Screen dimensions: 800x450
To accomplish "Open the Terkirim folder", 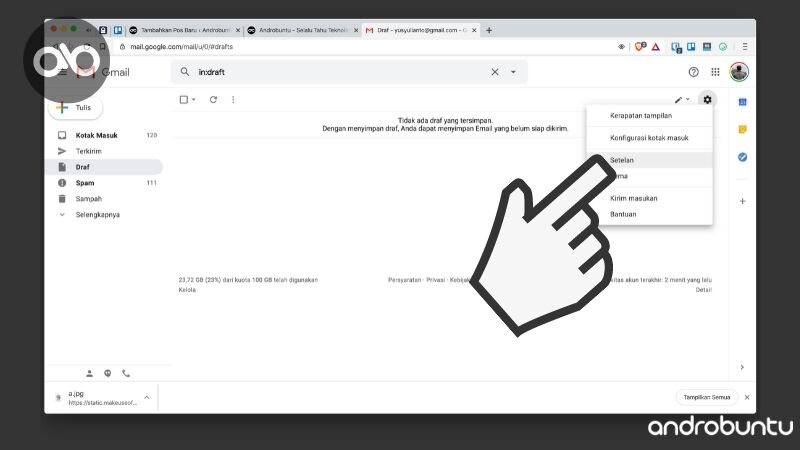I will tap(104, 151).
